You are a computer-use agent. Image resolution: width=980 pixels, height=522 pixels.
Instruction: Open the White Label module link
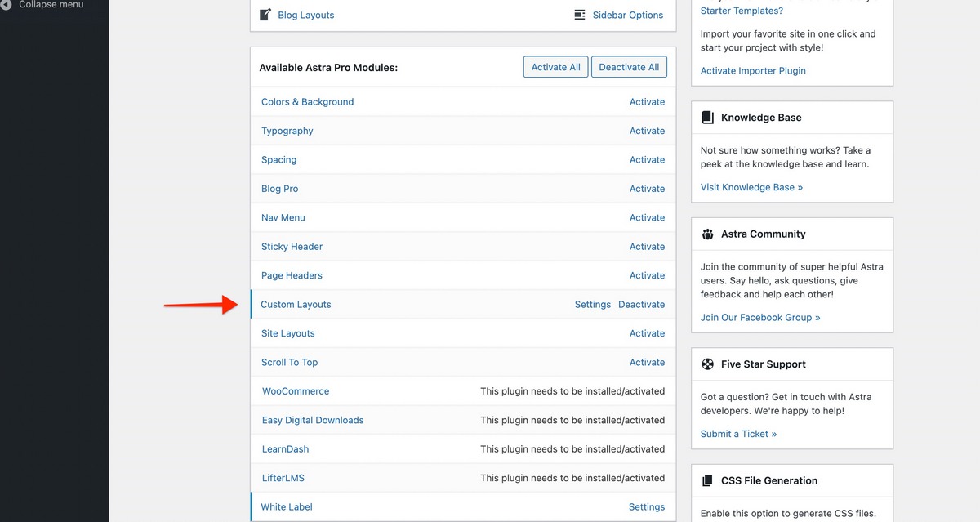coord(287,507)
